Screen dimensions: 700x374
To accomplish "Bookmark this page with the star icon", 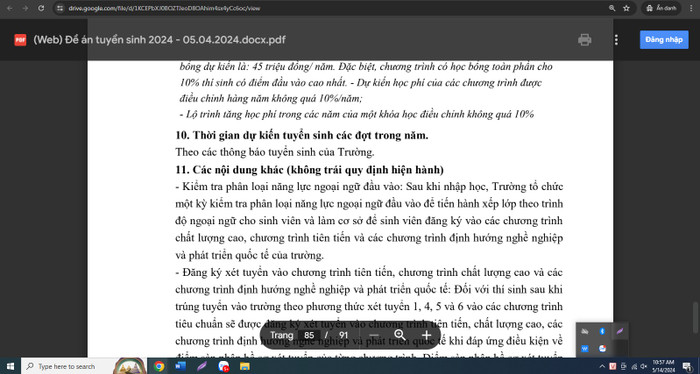I will tap(626, 8).
